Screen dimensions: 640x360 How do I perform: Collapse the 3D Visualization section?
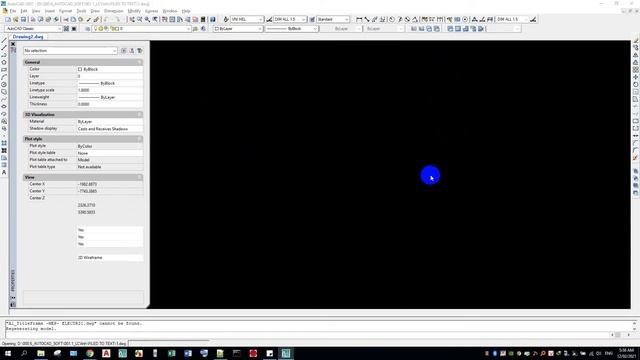139,115
